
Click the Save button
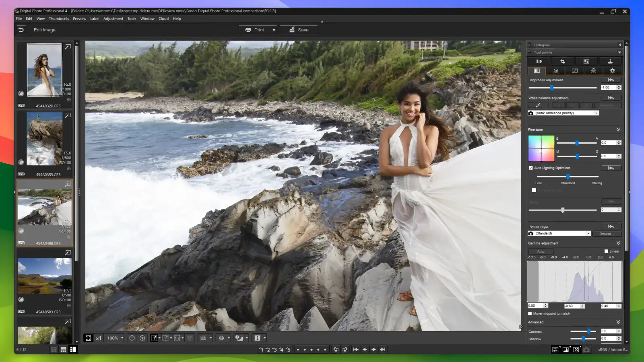click(x=299, y=29)
